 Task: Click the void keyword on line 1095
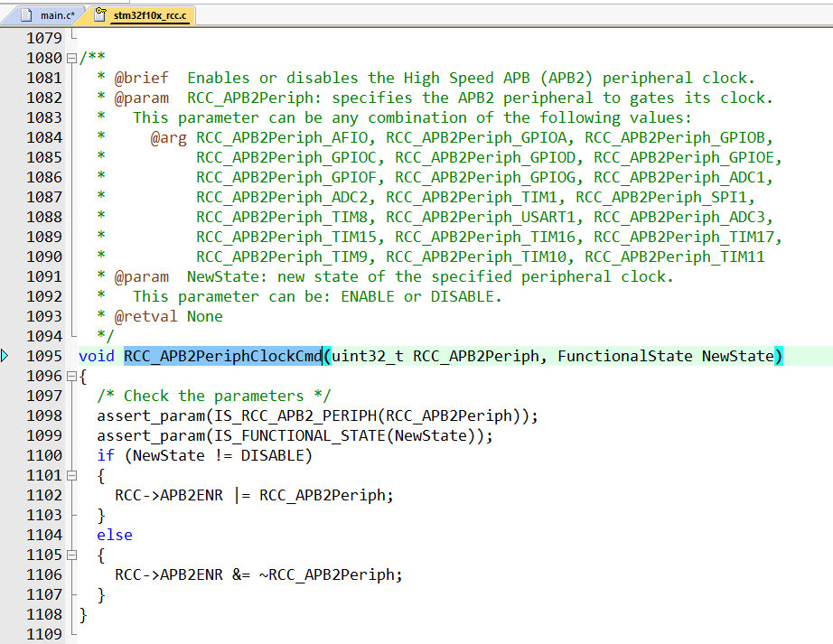click(x=97, y=356)
